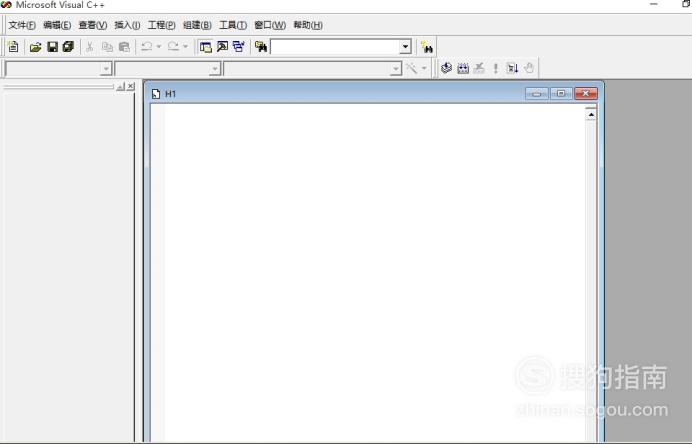This screenshot has height=444, width=692.
Task: Close the H1 document window
Action: [586, 94]
